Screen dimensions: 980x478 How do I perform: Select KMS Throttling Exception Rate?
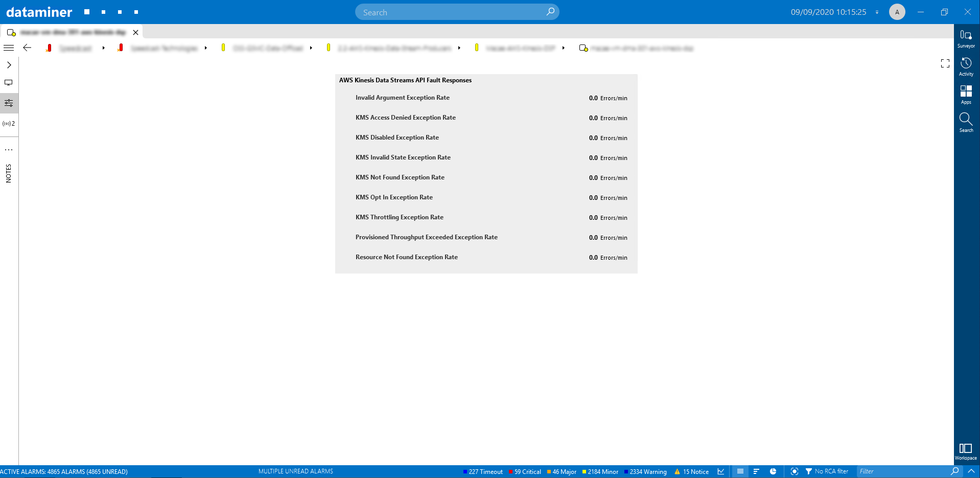click(x=400, y=217)
